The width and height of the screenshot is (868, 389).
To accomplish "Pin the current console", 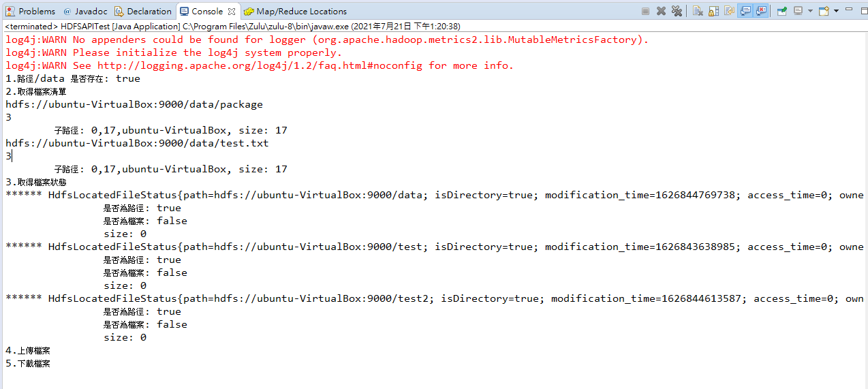I will 781,11.
